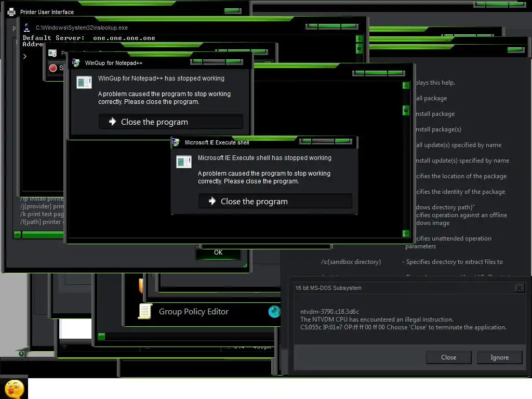Click the 'cifies unattended operation' help line
Viewport: 532px width, 399px height.
click(x=453, y=238)
